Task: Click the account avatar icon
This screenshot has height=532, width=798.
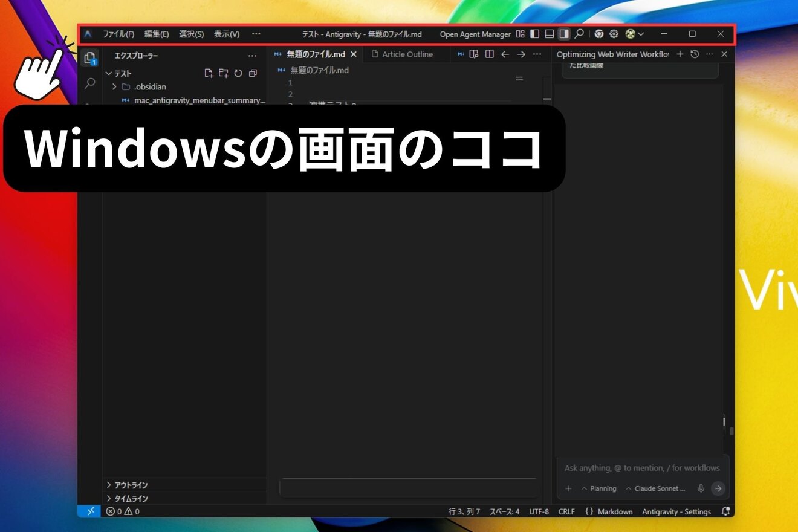Action: click(x=631, y=34)
